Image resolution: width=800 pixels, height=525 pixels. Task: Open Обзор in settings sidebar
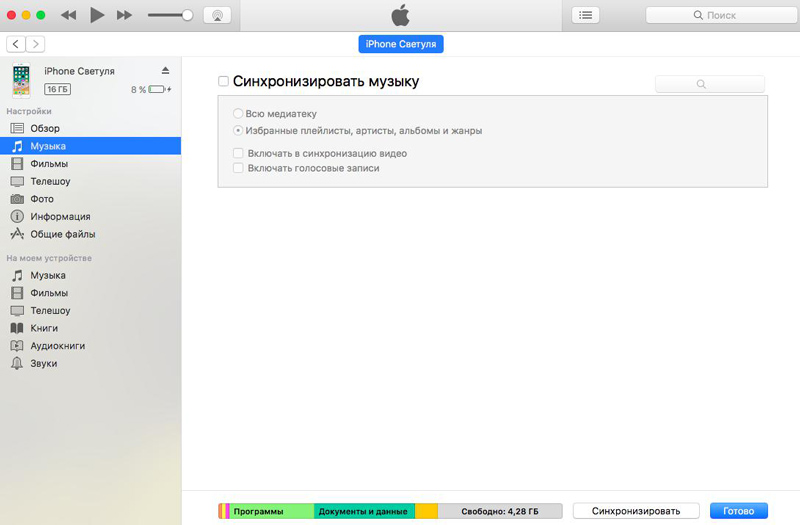coord(90,129)
